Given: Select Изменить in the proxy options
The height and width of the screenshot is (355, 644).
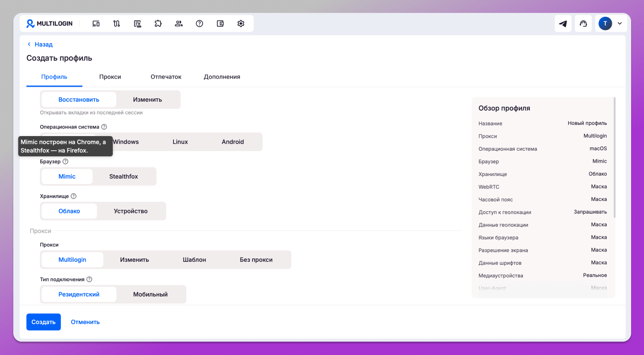Looking at the screenshot, I should [x=134, y=260].
